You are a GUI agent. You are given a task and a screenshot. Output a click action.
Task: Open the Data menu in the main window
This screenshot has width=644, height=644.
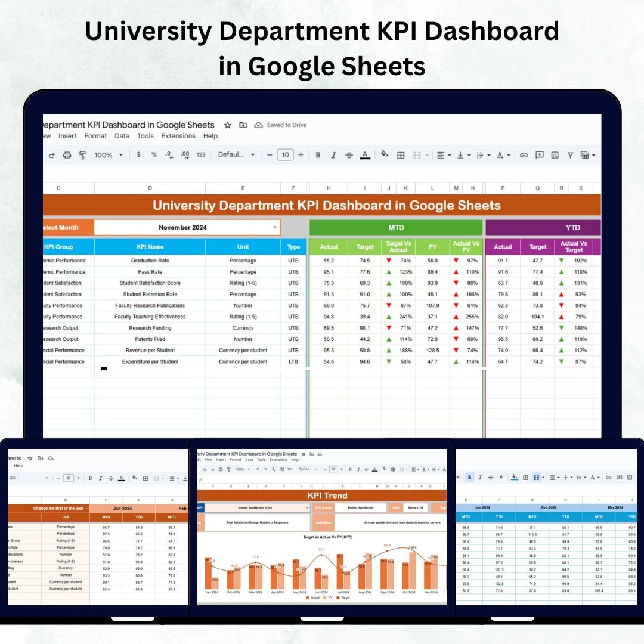[x=122, y=136]
